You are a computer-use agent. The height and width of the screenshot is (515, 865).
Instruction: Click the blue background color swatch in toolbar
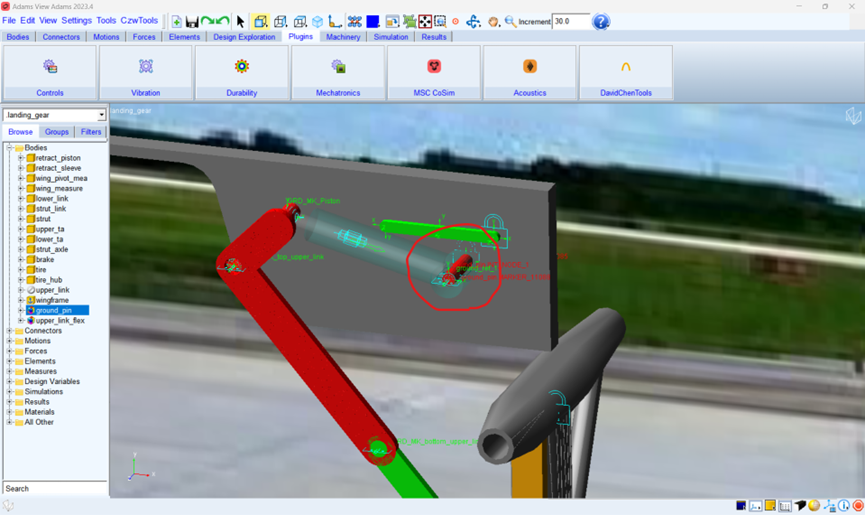pyautogui.click(x=372, y=21)
